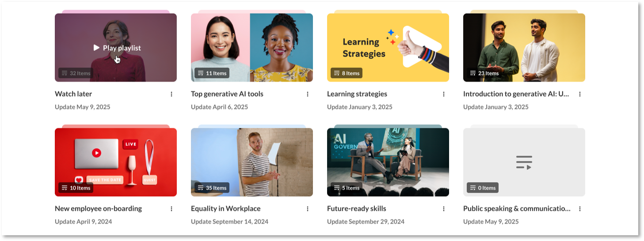
Task: Open three-dot menu for Future-ready skills
Action: pyautogui.click(x=444, y=209)
